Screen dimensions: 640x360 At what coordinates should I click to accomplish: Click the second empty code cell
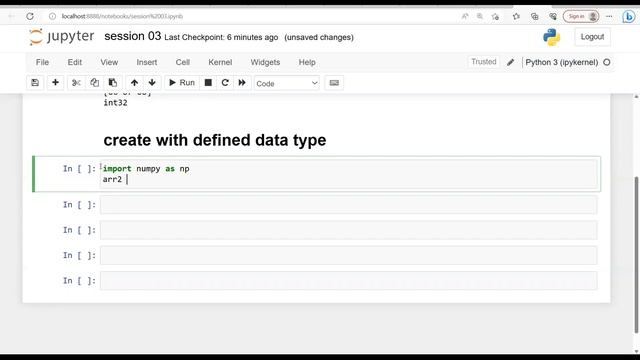(349, 204)
